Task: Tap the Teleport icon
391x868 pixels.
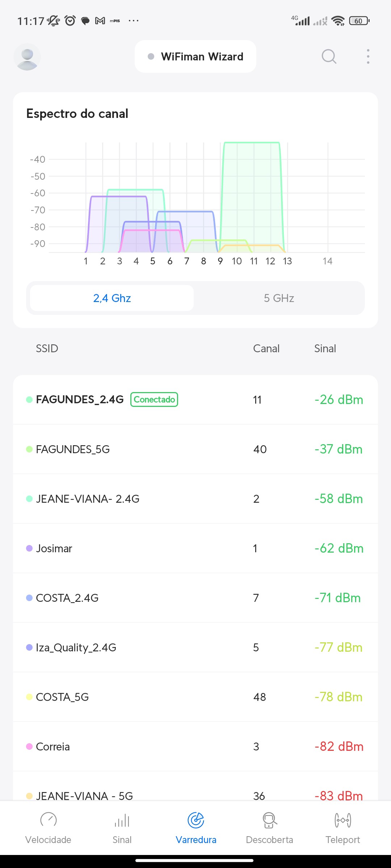Action: [342, 820]
